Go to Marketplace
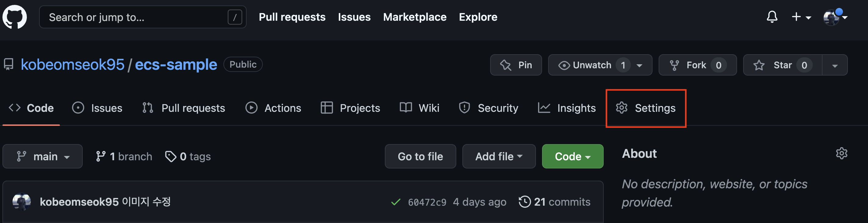Screen dimensions: 868x223 (x=414, y=17)
